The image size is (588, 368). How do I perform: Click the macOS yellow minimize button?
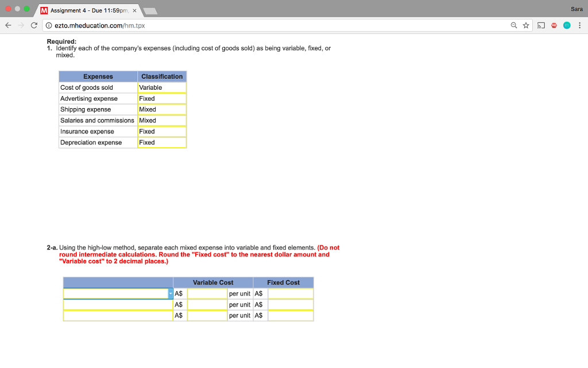point(17,9)
